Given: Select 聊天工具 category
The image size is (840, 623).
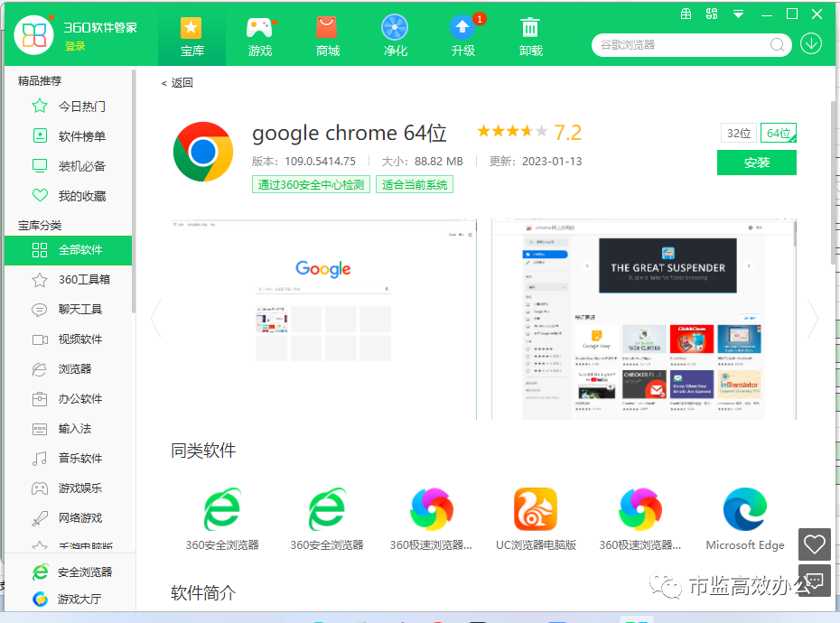Looking at the screenshot, I should 69,310.
